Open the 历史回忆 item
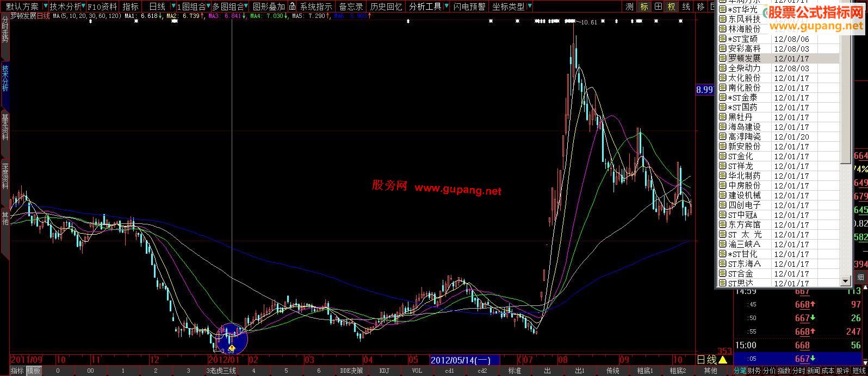Screen dimensions: 868x376 [386, 7]
